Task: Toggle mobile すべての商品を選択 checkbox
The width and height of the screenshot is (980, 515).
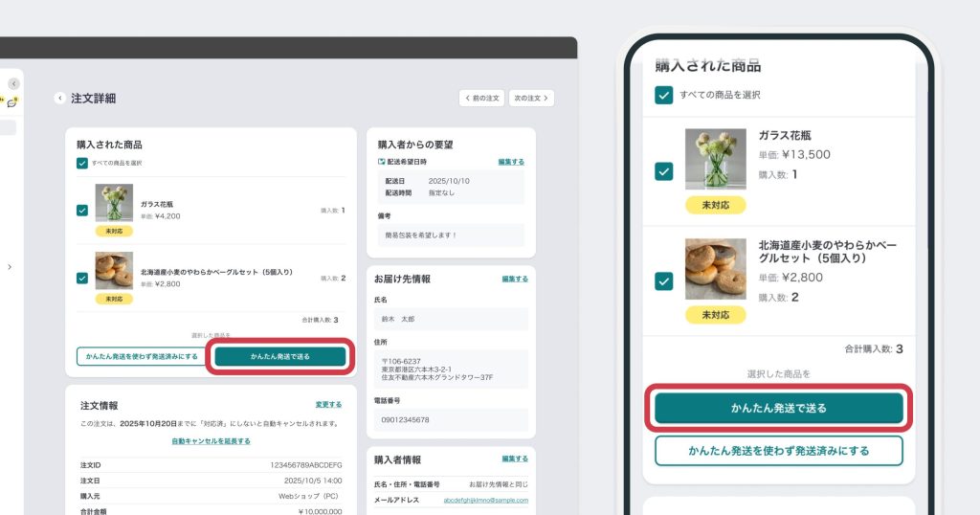Action: 663,95
